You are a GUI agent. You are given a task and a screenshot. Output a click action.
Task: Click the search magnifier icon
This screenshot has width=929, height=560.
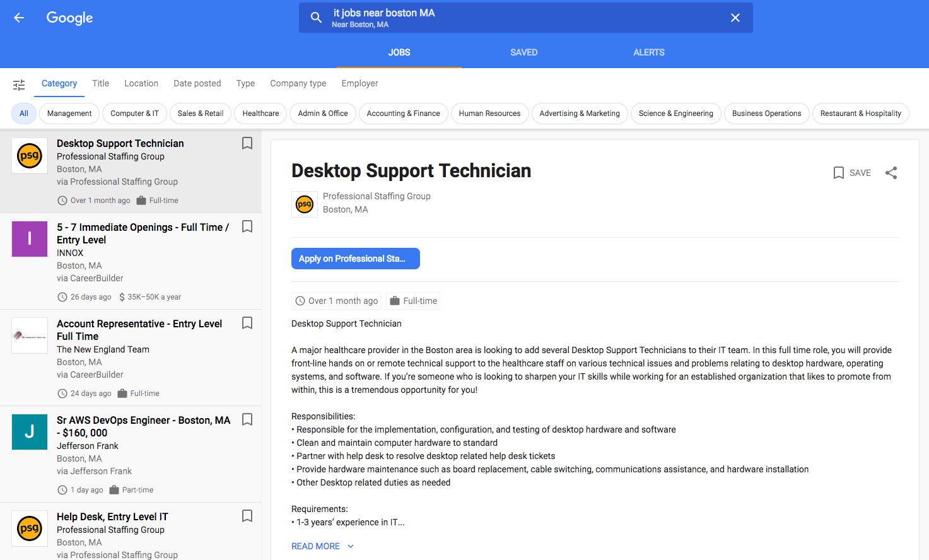(x=316, y=18)
